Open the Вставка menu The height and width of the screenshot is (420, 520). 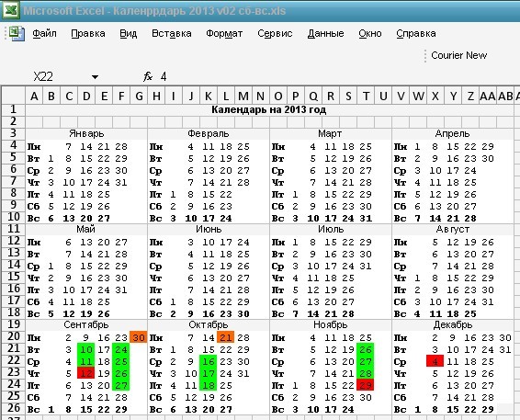pos(172,33)
